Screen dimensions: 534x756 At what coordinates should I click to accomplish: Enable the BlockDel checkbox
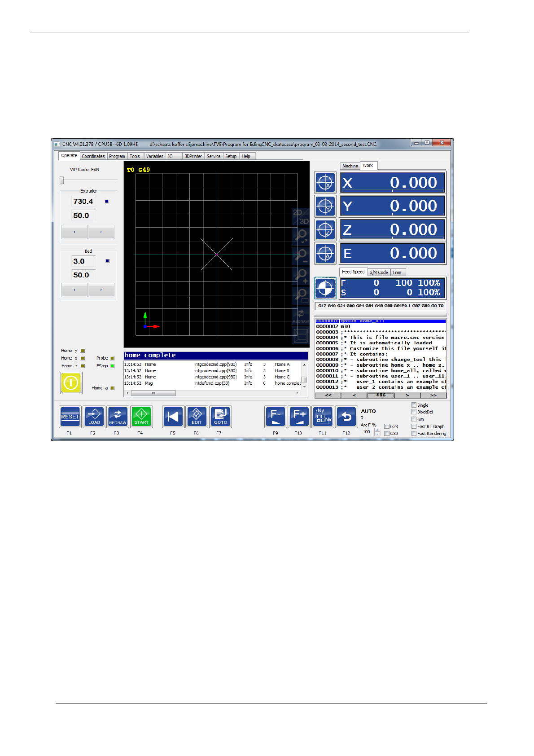(414, 412)
